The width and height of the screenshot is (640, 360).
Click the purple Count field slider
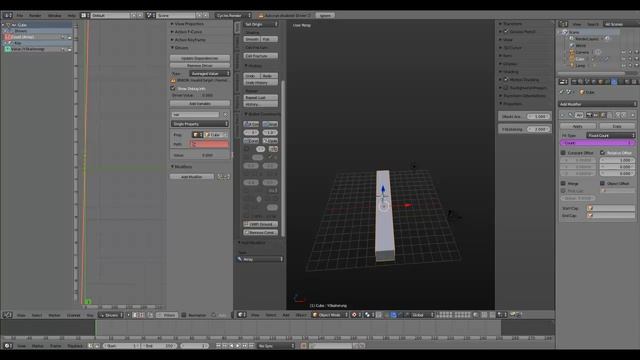pyautogui.click(x=597, y=143)
